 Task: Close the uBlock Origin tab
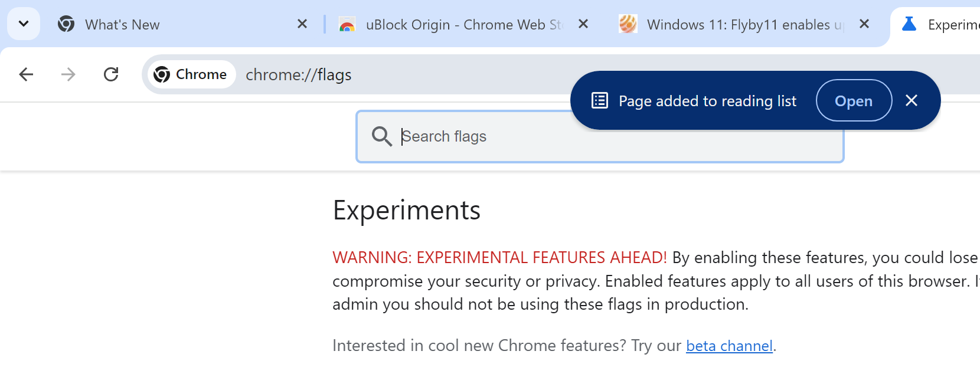click(583, 24)
